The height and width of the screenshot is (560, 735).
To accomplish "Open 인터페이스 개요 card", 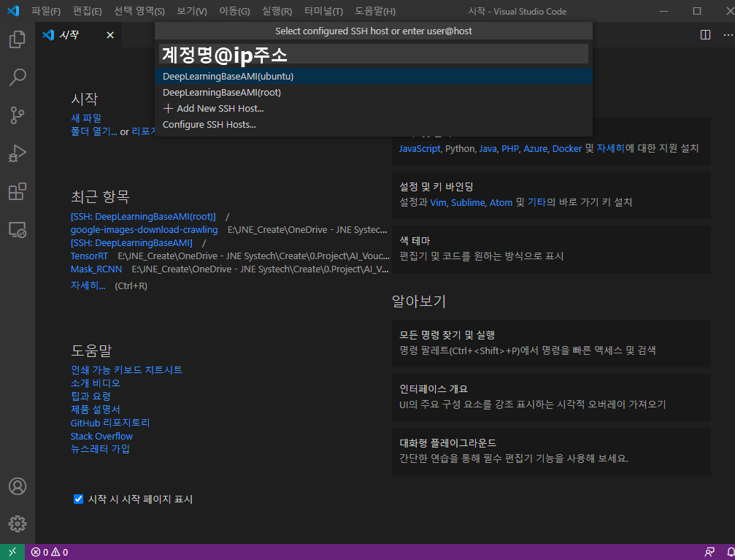I will pyautogui.click(x=551, y=397).
